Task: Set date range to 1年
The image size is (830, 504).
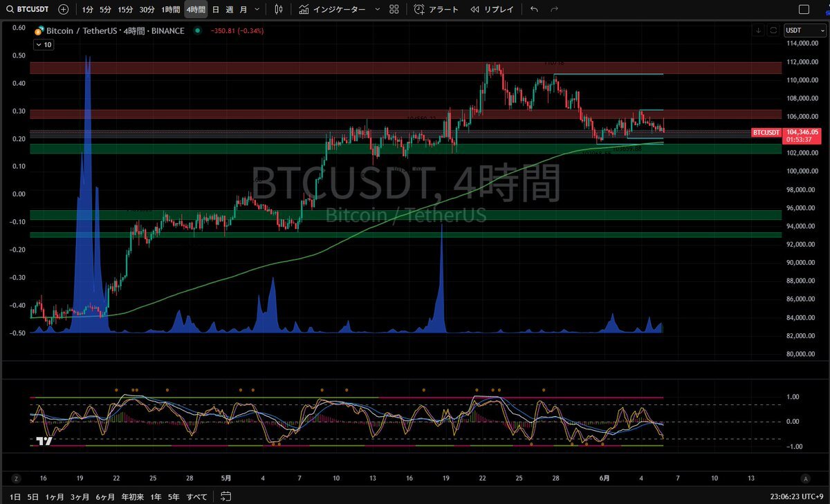Action: pyautogui.click(x=156, y=496)
